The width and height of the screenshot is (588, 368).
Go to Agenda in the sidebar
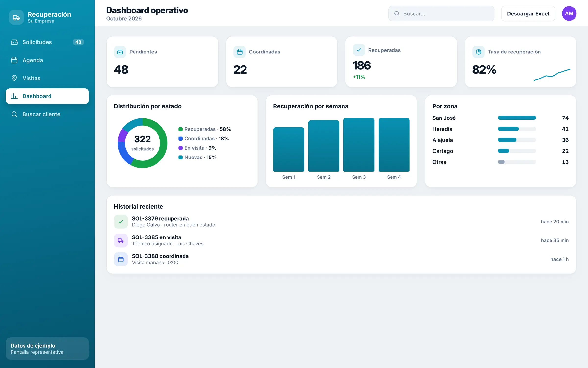(x=47, y=60)
